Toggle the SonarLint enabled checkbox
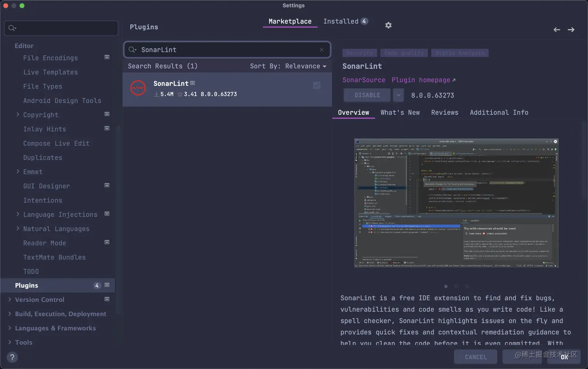This screenshot has height=369, width=588. 317,85
